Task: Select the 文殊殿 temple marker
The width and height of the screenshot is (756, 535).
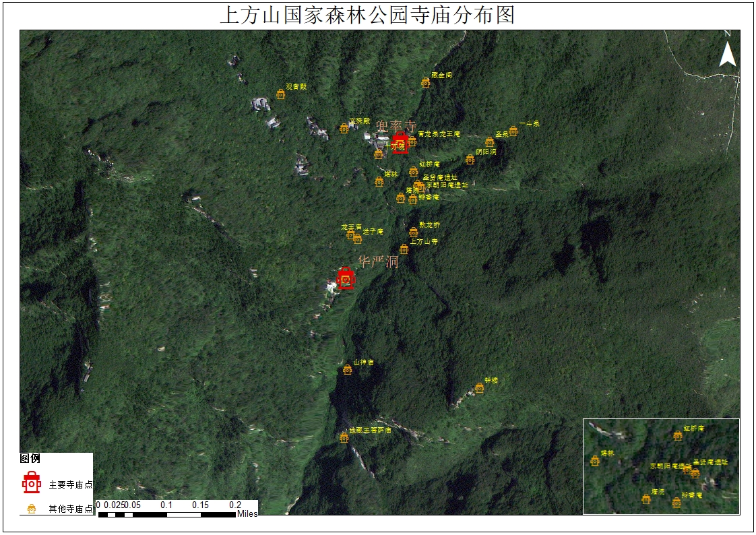Action: (344, 129)
